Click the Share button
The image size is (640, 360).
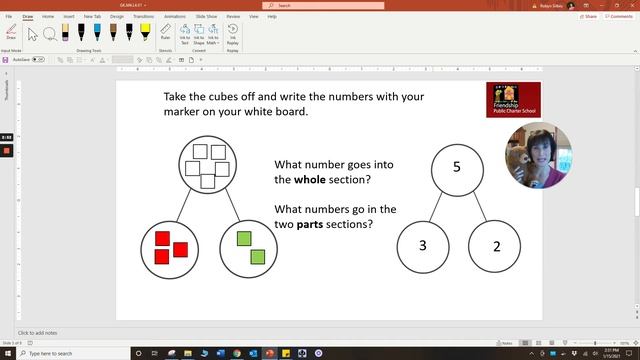pyautogui.click(x=588, y=16)
